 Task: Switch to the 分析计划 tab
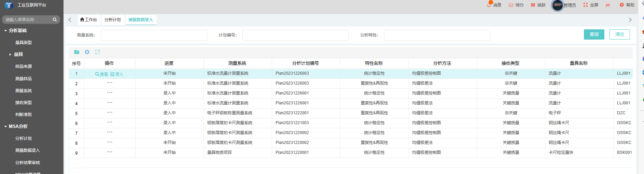point(113,20)
